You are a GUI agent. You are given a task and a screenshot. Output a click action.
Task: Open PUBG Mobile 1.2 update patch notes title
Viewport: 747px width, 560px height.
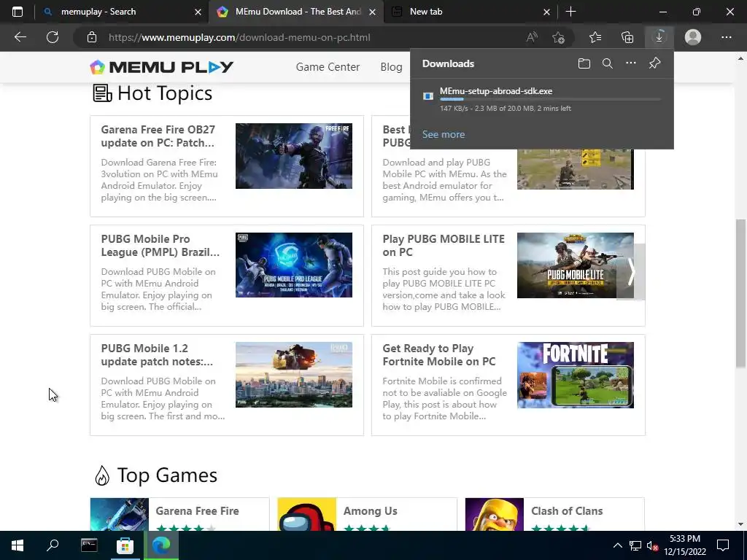(158, 355)
